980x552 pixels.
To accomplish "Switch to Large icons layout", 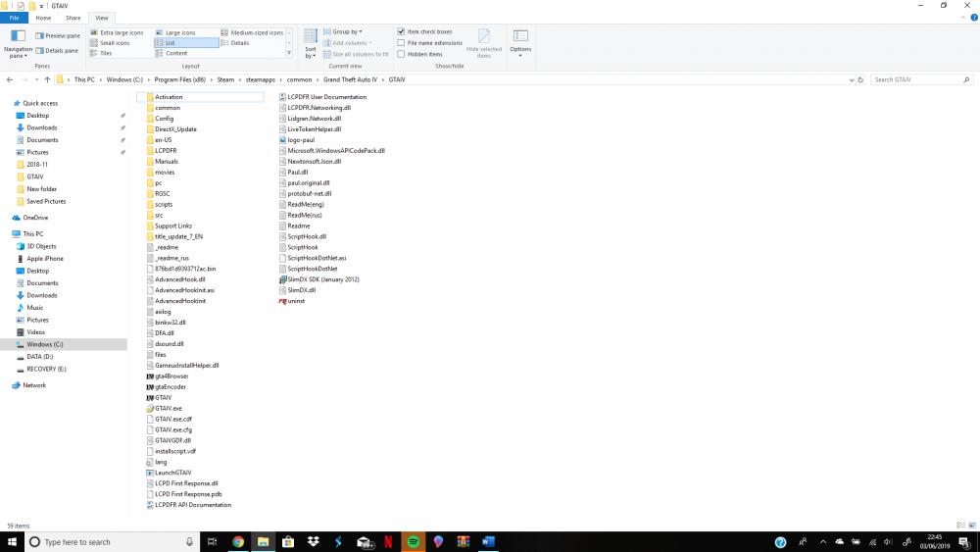I will 175,32.
